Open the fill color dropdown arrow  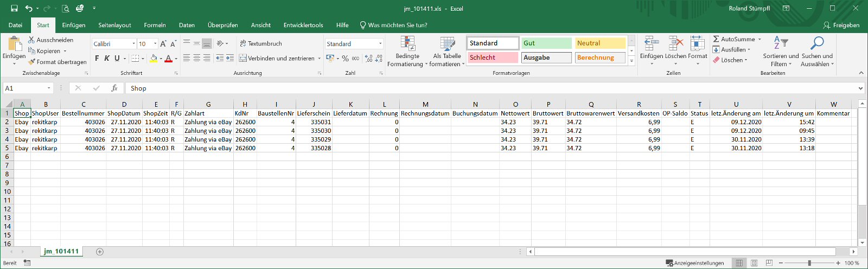161,59
